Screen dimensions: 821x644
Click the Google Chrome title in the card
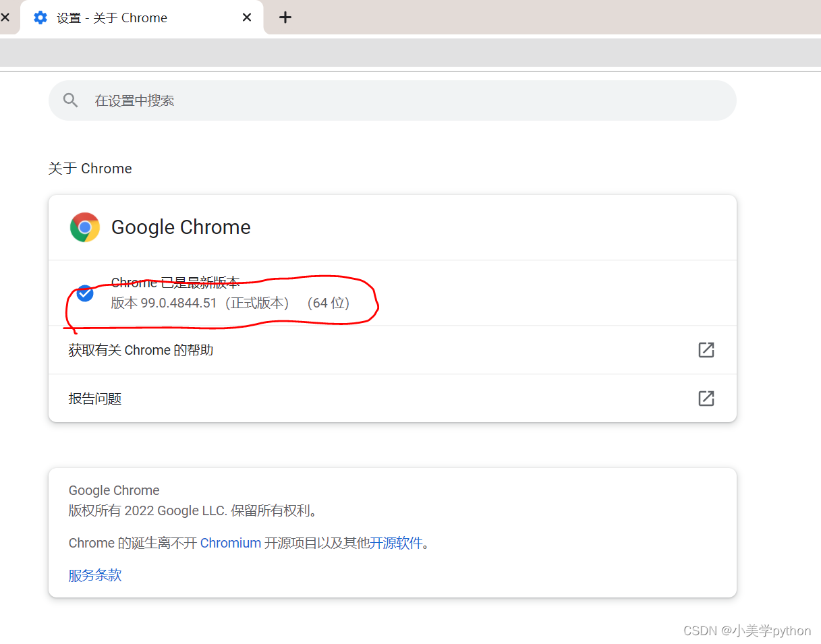[181, 227]
